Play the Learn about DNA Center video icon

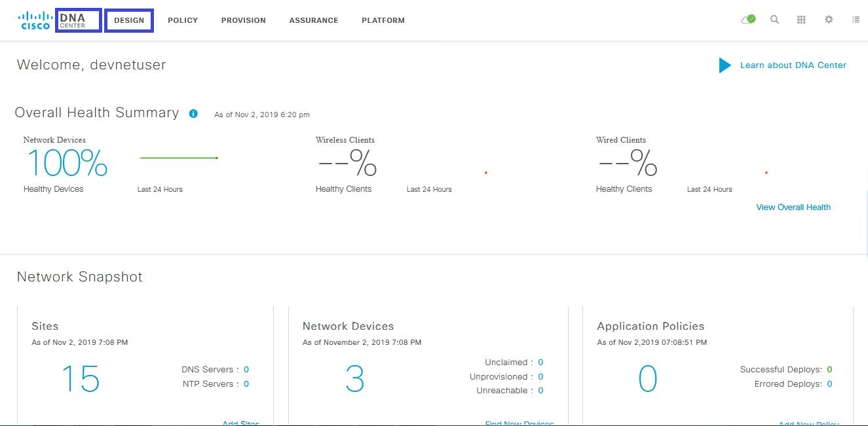coord(724,65)
